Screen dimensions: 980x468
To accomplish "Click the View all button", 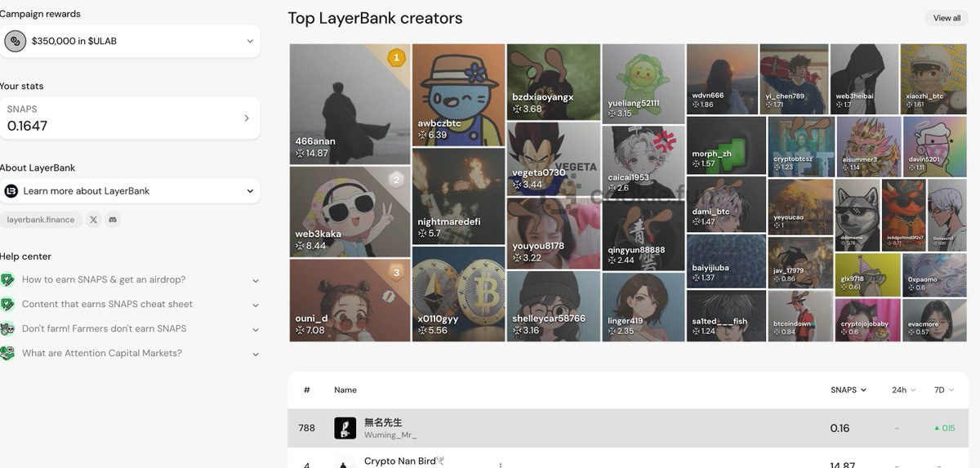I will pyautogui.click(x=947, y=18).
